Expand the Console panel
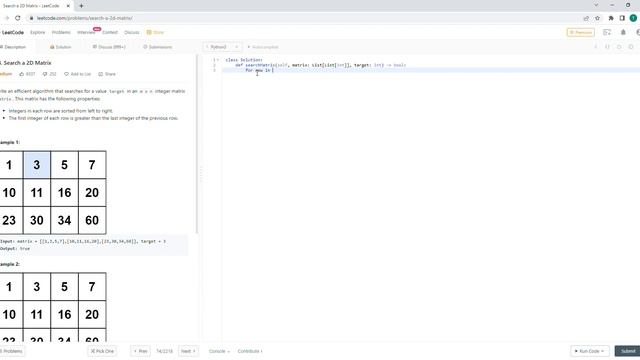This screenshot has width=640, height=360. (x=219, y=351)
